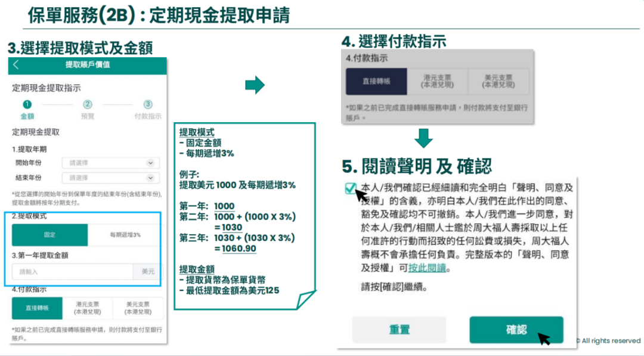Tick the declaration agreement checkbox
The height and width of the screenshot is (356, 644).
[x=350, y=188]
